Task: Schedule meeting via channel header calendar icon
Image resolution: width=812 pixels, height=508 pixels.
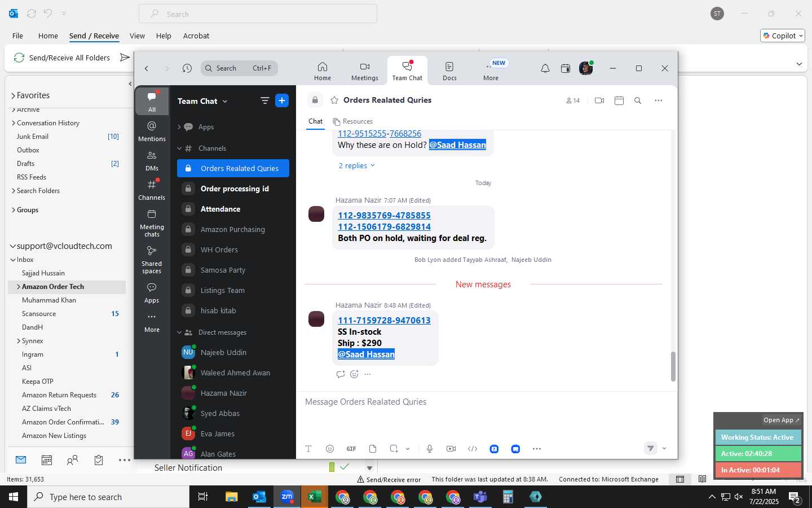Action: [619, 100]
